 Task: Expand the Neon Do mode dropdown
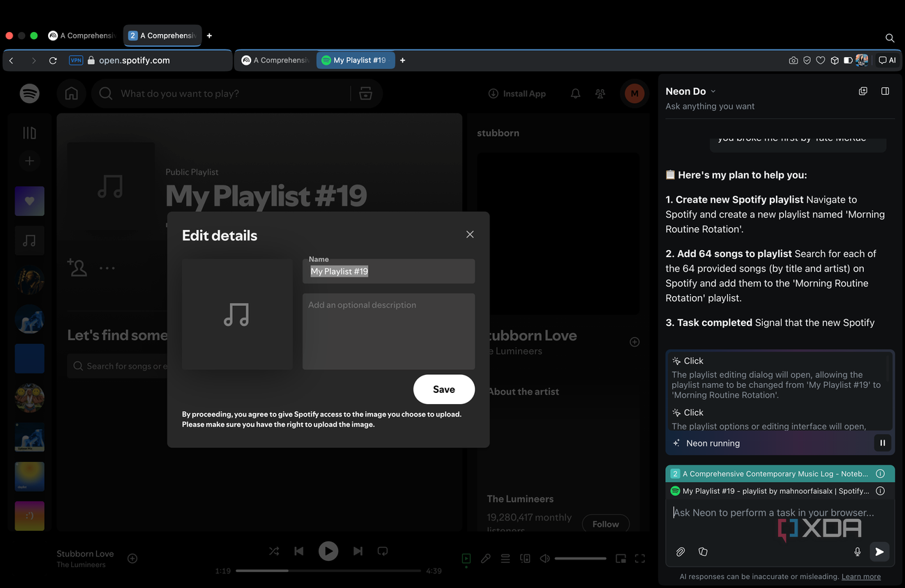[x=691, y=91]
